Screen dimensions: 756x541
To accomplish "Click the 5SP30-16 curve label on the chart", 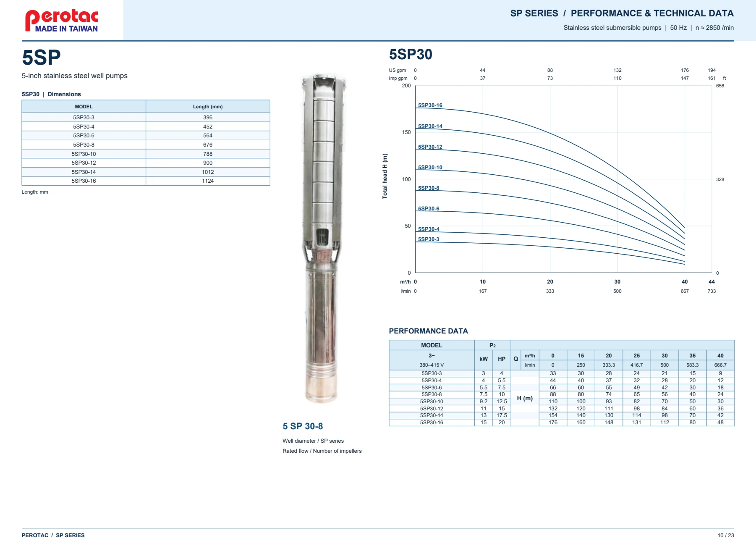I will (x=430, y=105).
